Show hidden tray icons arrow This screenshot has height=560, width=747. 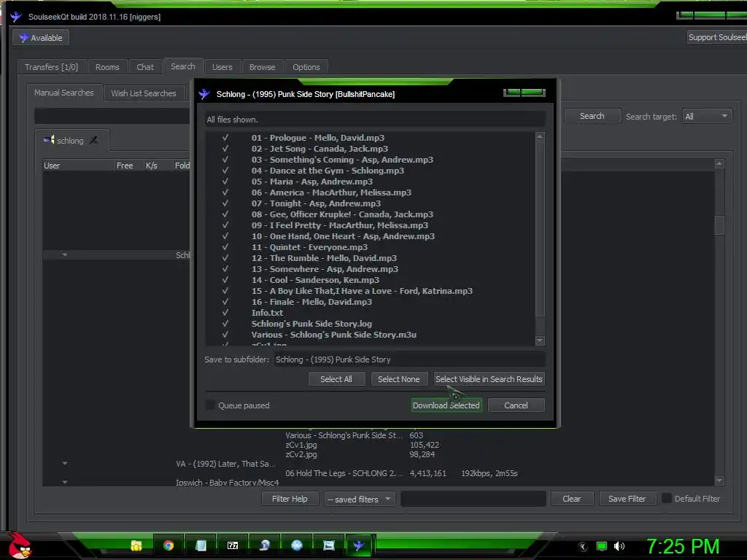pyautogui.click(x=583, y=547)
